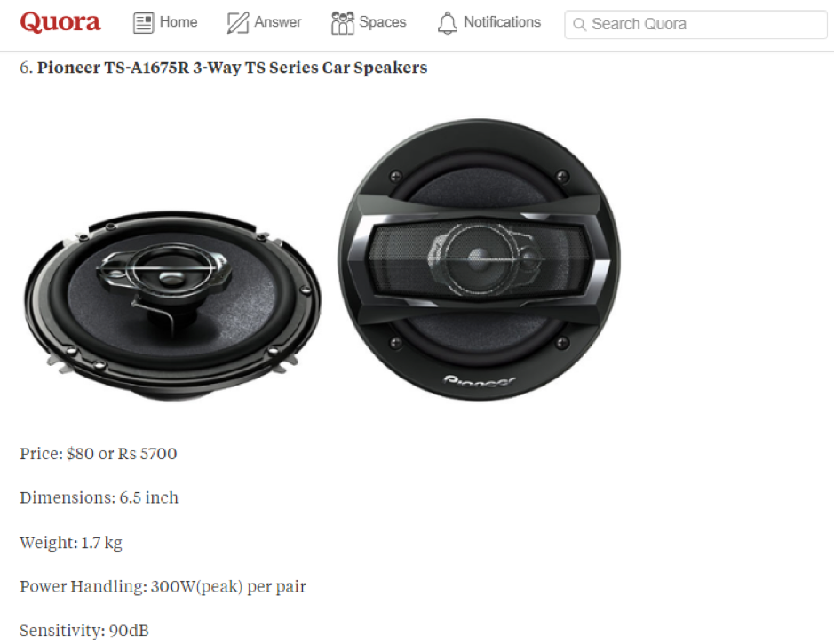Viewport: 834px width, 644px height.
Task: Click the Dimensions 6.5 inch line
Action: (x=99, y=497)
